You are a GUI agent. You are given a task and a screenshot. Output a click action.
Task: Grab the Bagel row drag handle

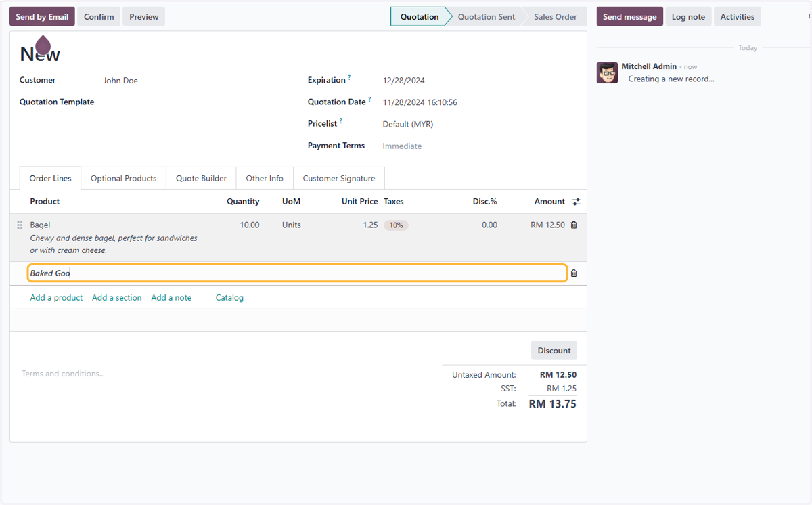coord(20,225)
